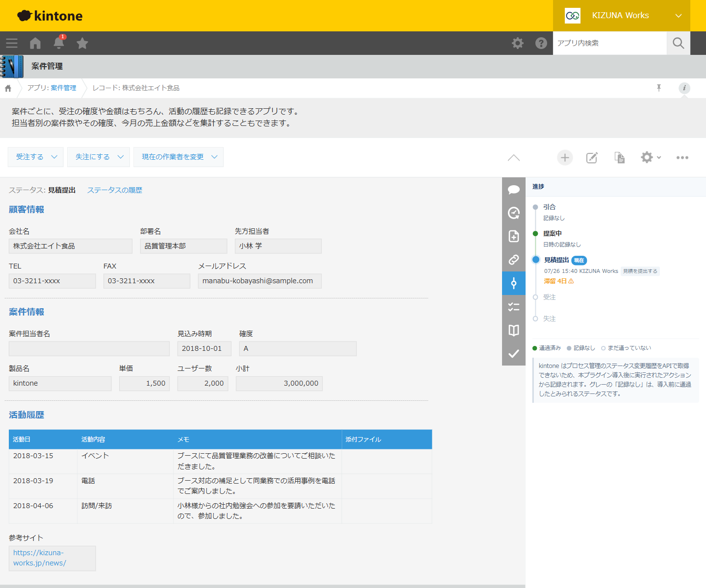Add new record plus icon
The width and height of the screenshot is (706, 588).
(565, 157)
